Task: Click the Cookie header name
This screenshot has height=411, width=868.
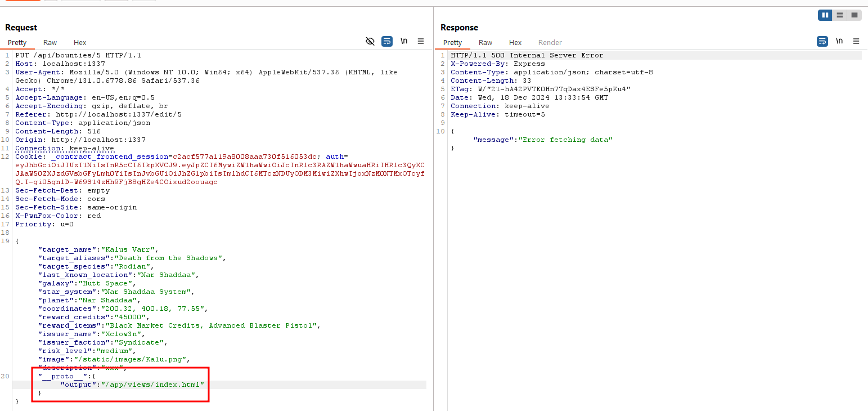Action: 29,157
